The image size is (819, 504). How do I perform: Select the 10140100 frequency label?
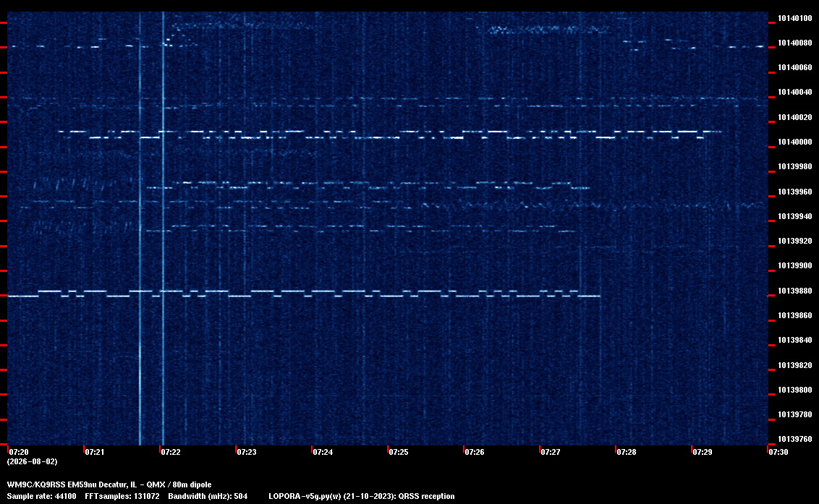(x=795, y=18)
